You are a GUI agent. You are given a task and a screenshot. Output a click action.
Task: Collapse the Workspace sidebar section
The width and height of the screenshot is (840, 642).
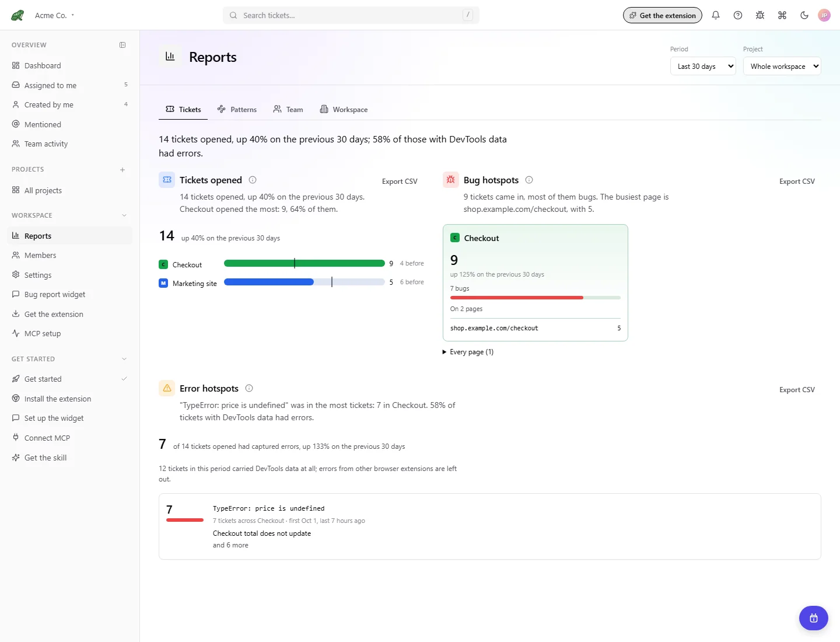pyautogui.click(x=124, y=215)
